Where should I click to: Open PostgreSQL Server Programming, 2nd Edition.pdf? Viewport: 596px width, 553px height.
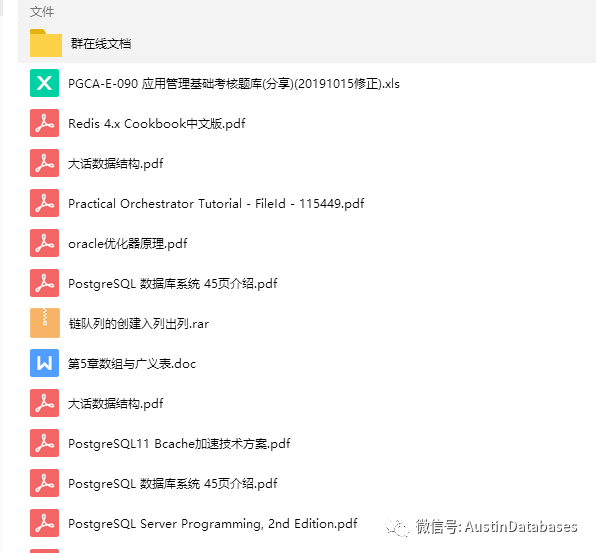click(212, 524)
